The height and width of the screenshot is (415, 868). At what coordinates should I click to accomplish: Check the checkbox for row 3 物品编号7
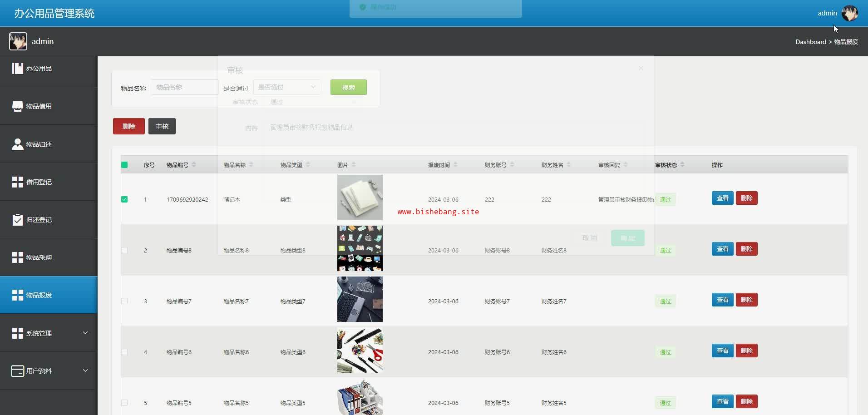[x=124, y=301]
